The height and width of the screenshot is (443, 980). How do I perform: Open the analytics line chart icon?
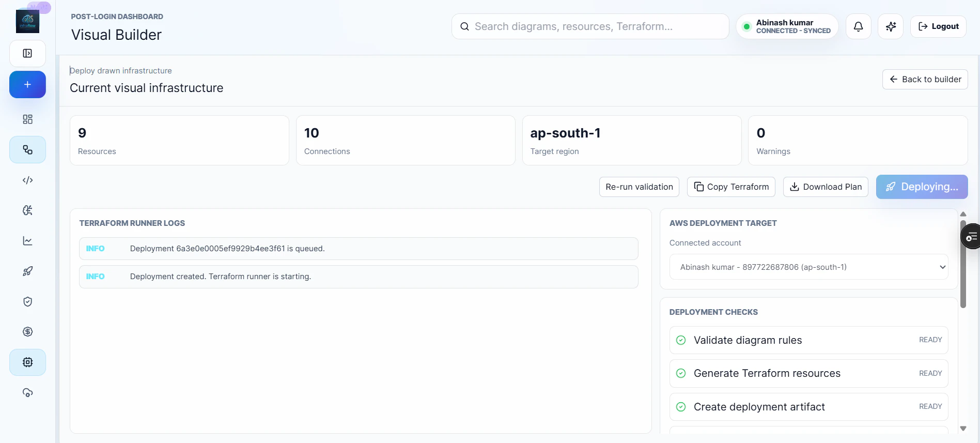click(27, 241)
